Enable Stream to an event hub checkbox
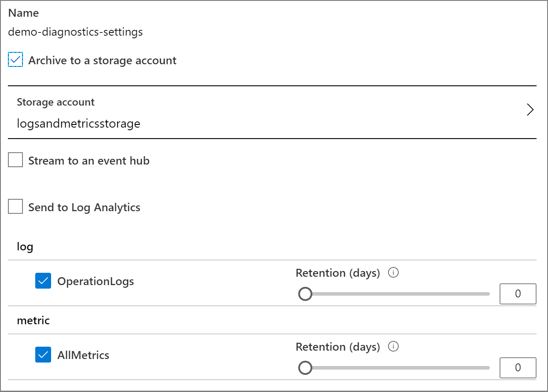 [x=15, y=161]
